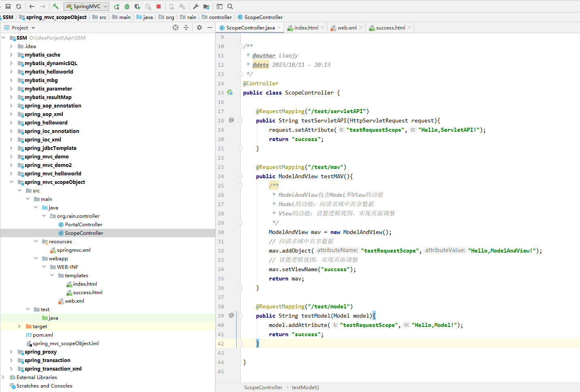Fold the testModel method at line 39
This screenshot has height=392, width=580.
tap(240, 316)
